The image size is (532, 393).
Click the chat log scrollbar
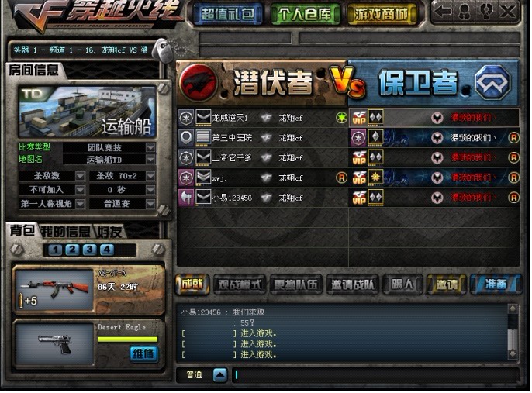513,332
